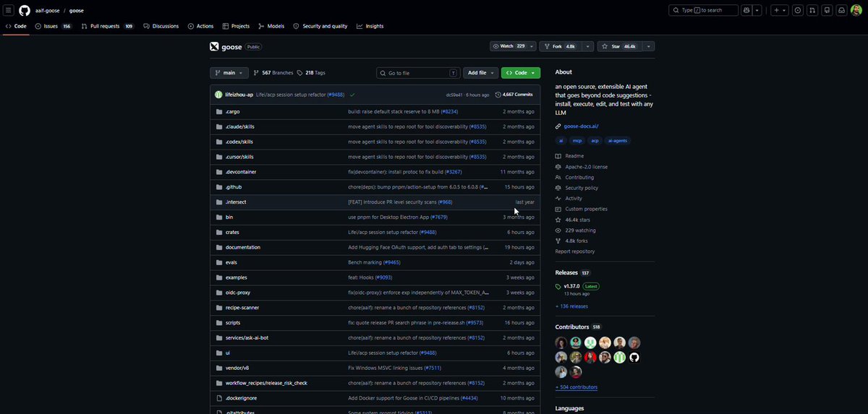Image resolution: width=868 pixels, height=414 pixels.
Task: Open the header Pull requests icon
Action: click(813, 10)
